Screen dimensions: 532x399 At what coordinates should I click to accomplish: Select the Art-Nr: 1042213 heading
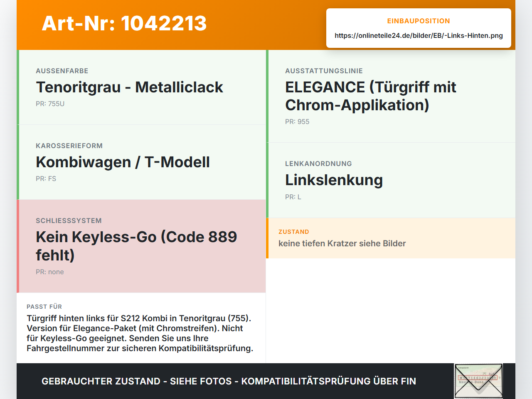point(124,23)
